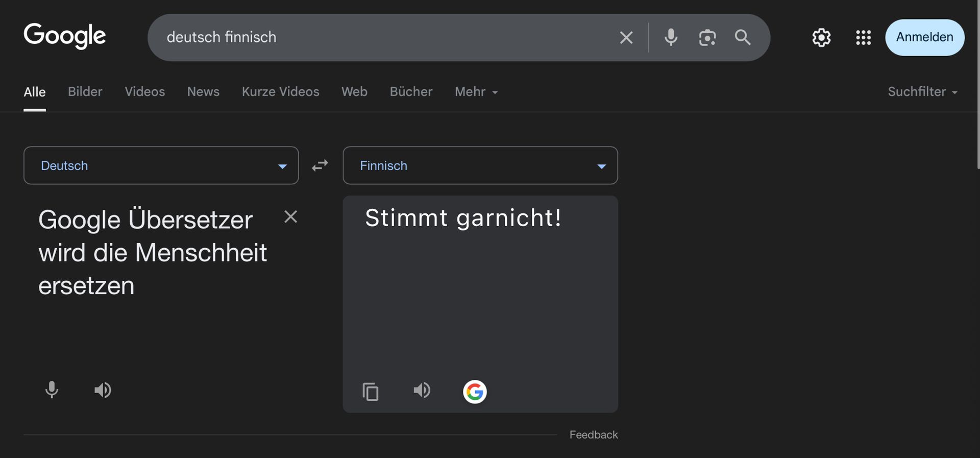The height and width of the screenshot is (458, 980).
Task: Clear the German source text
Action: (290, 217)
